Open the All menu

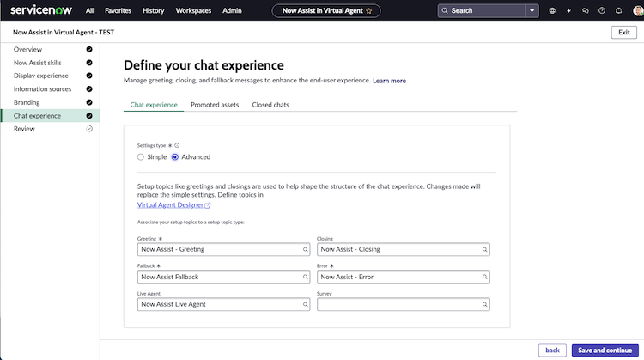89,10
